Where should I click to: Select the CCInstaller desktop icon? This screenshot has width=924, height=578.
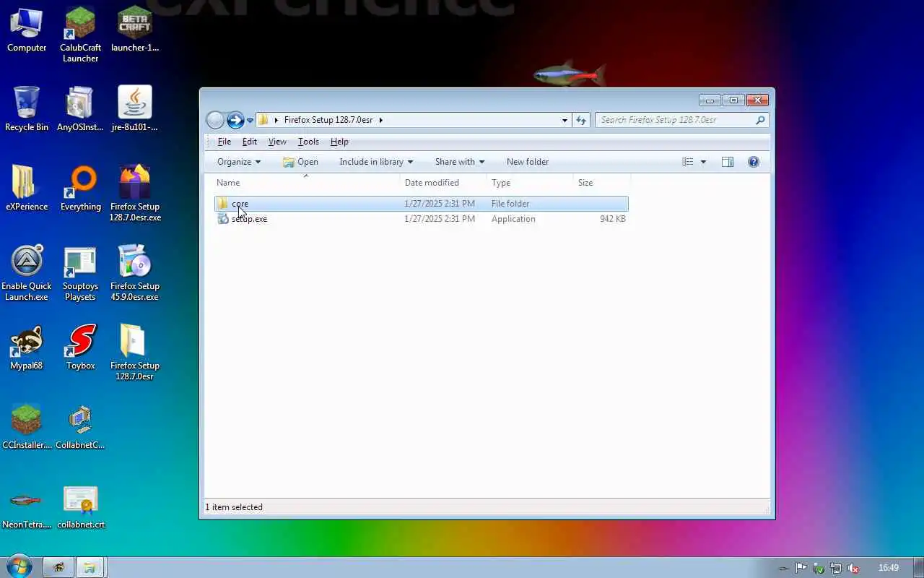(27, 428)
